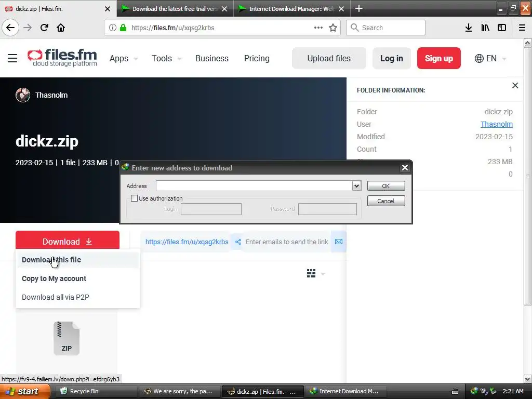Confirm the dialog with OK
Viewport: 532px width, 399px height.
tap(386, 186)
